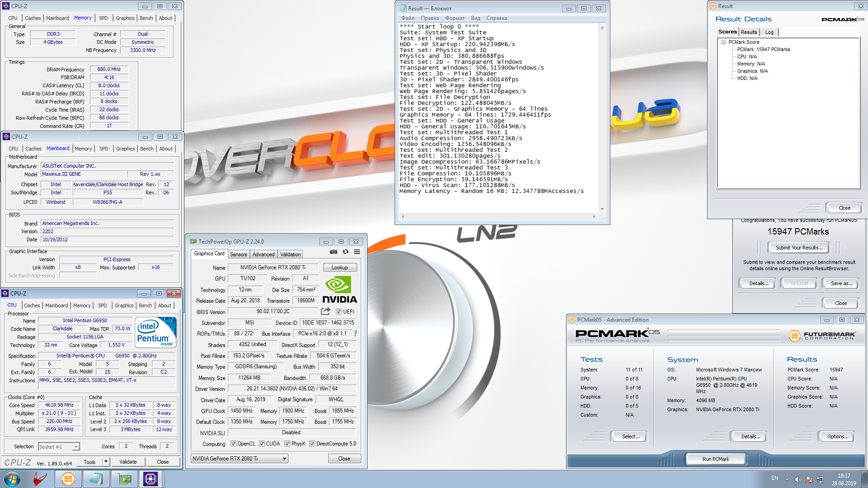The width and height of the screenshot is (868, 488).
Task: Click the BIOS export share icon in GPU-Z
Action: click(x=325, y=311)
